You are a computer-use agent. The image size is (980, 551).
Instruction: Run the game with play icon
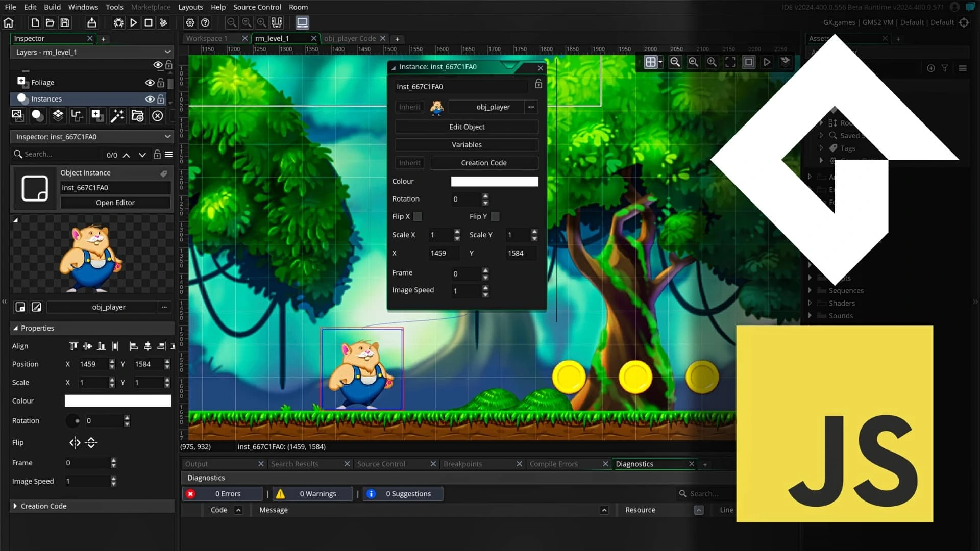[133, 22]
